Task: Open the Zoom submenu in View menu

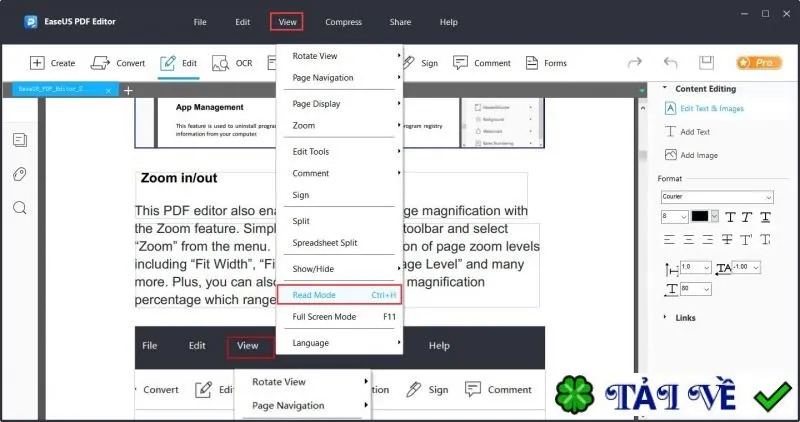Action: click(x=340, y=126)
